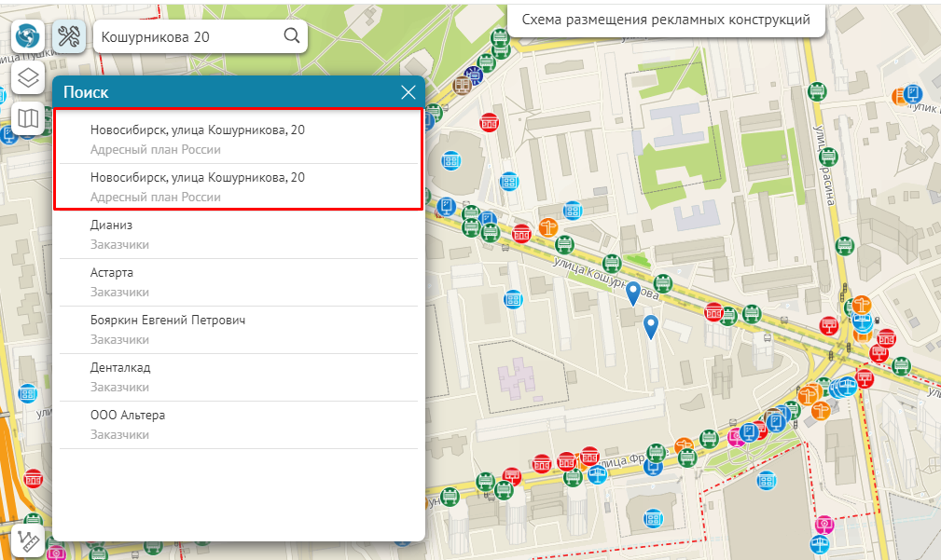Open the basemap selector icon

pos(28,118)
